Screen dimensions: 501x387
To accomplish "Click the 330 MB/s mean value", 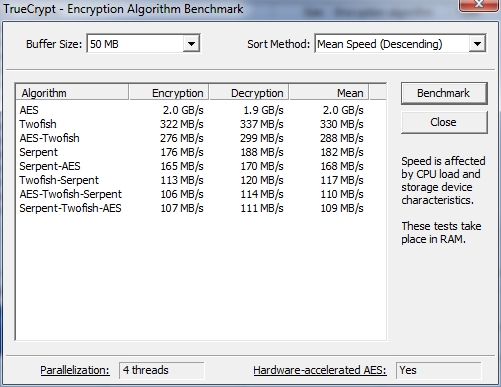I will 342,124.
